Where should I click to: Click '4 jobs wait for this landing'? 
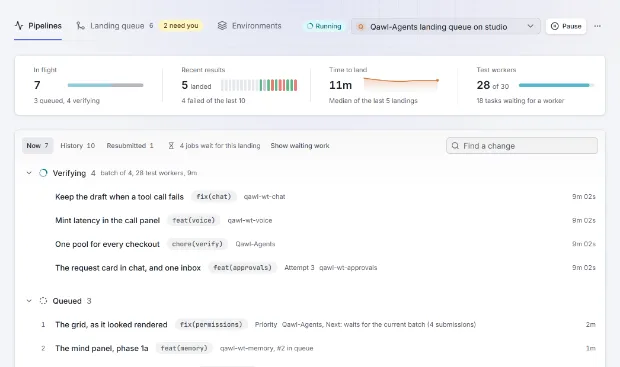(220, 146)
